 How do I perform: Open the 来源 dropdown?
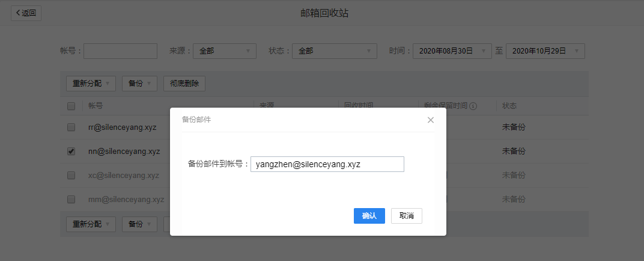pos(225,51)
